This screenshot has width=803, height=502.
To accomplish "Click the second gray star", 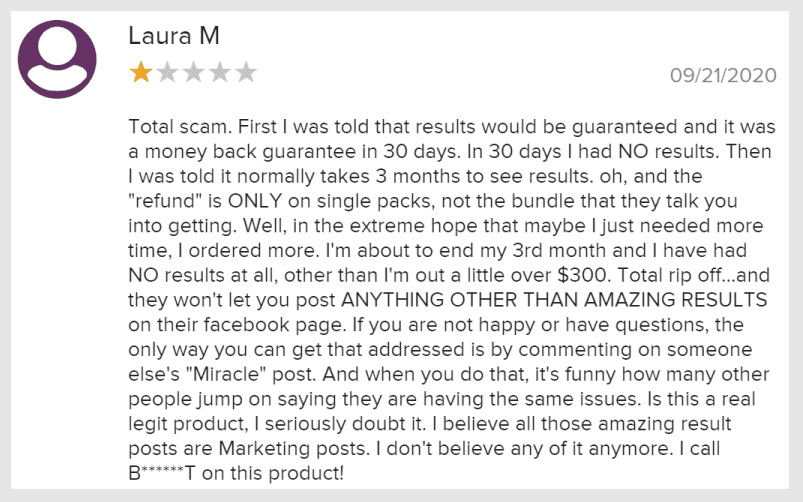I will 167,72.
